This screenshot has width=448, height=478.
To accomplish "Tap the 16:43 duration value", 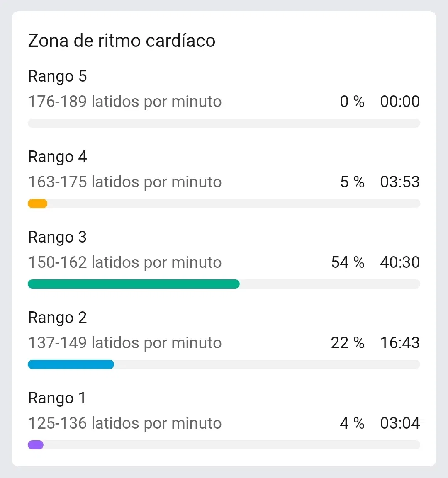I will (x=400, y=343).
